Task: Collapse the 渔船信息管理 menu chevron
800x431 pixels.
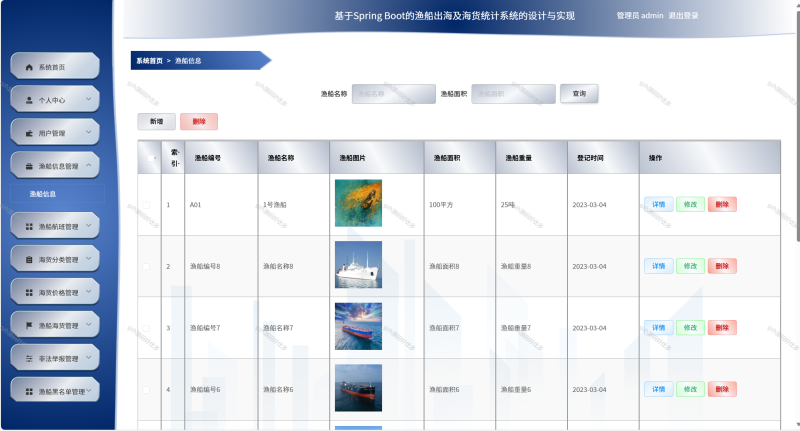Action: 89,165
